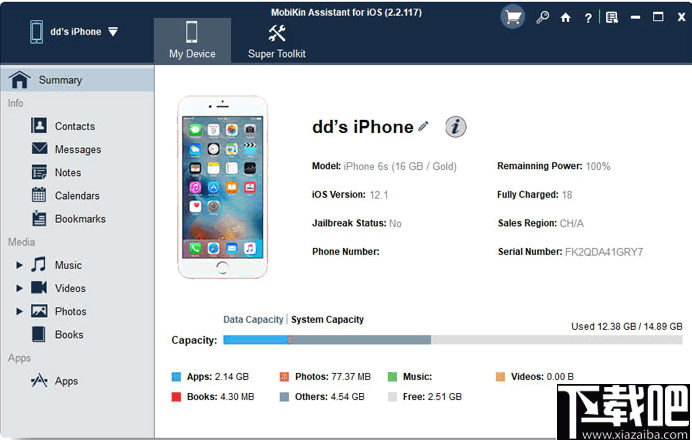Expand the Music tree arrow
This screenshot has height=440, width=692.
(x=19, y=265)
